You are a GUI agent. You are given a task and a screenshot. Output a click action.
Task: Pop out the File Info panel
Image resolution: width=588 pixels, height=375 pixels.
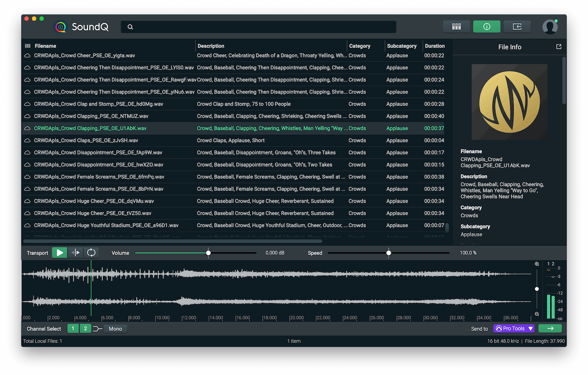coord(559,47)
